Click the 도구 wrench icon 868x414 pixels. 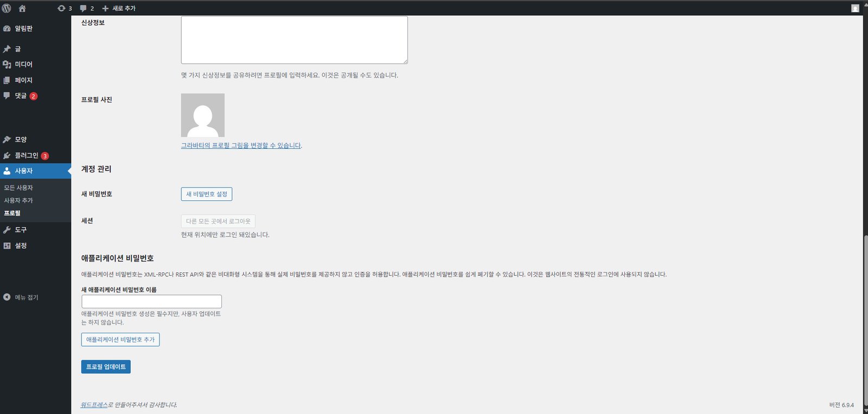(x=7, y=230)
